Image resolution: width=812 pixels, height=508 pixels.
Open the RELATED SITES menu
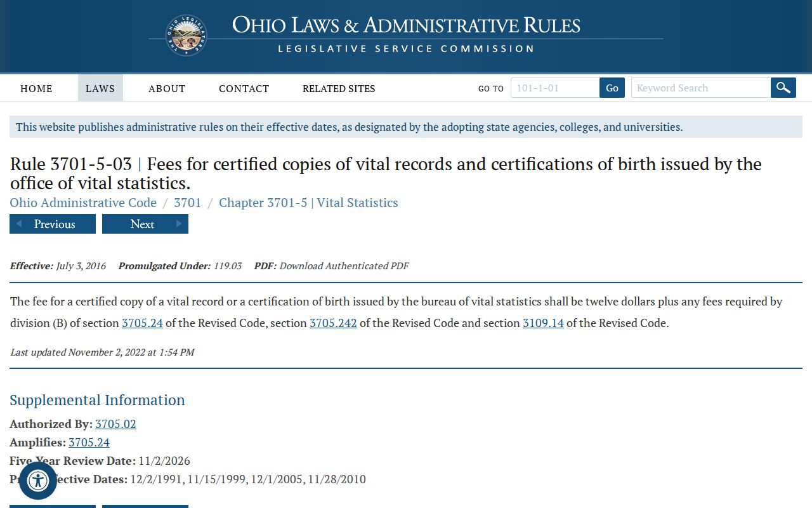[x=339, y=88]
